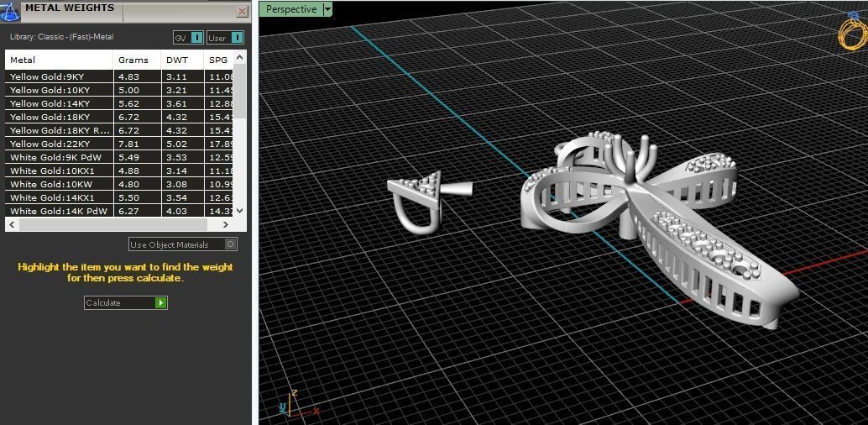The image size is (868, 425).
Task: Click the Library: Classic - (Fast)-Metal label
Action: [x=61, y=37]
